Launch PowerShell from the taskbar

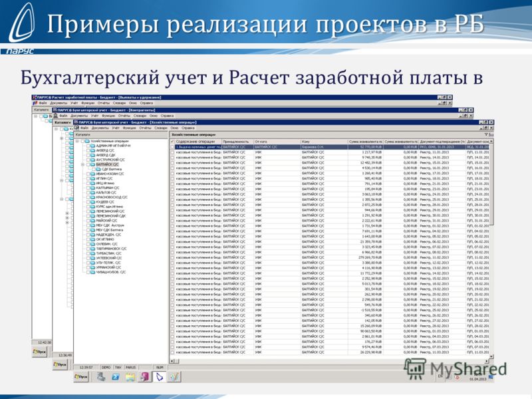coord(115,376)
